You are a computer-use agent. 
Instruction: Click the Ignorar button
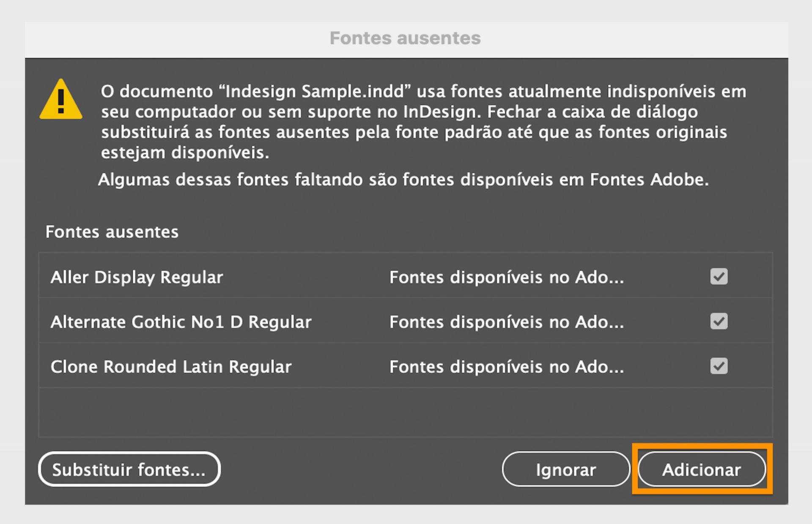tap(565, 469)
